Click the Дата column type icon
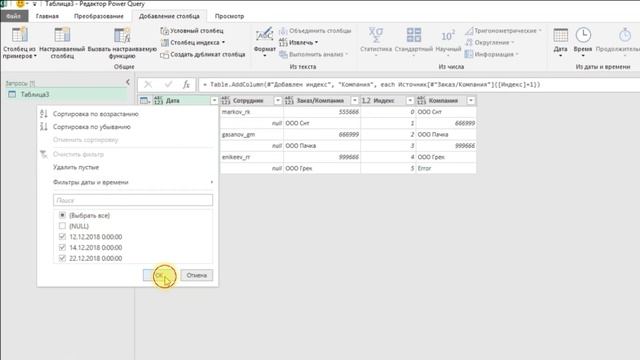This screenshot has width=640, height=360. [158, 100]
